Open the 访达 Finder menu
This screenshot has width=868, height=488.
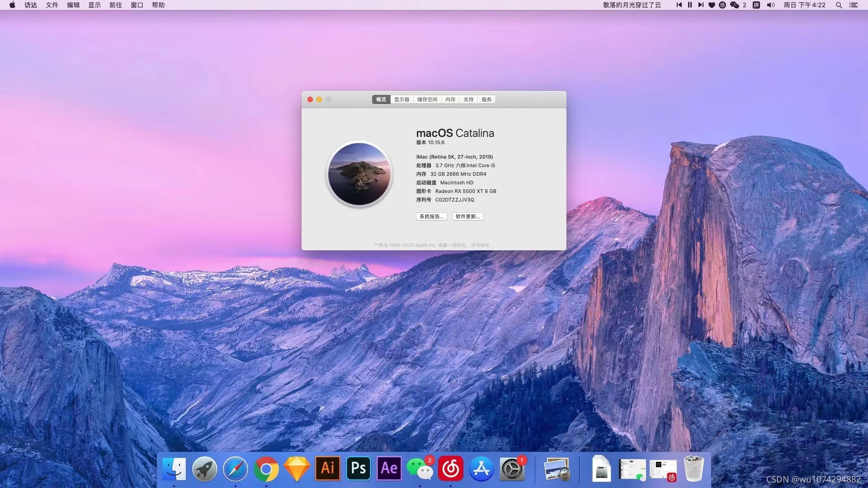[31, 5]
